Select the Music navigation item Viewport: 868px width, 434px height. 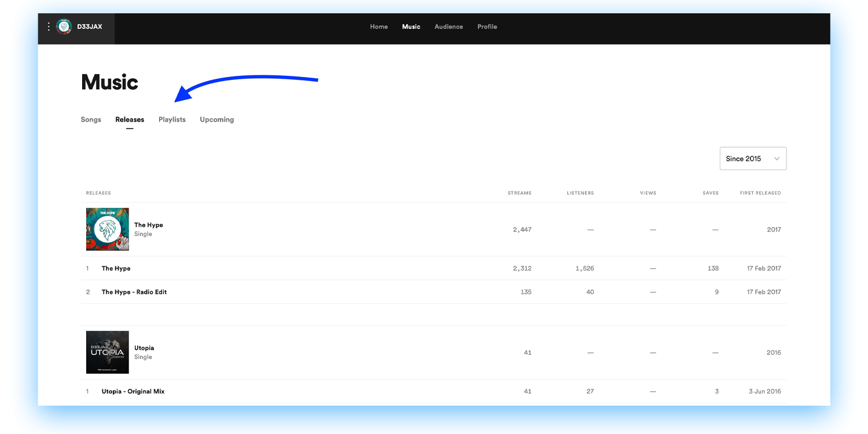tap(411, 27)
